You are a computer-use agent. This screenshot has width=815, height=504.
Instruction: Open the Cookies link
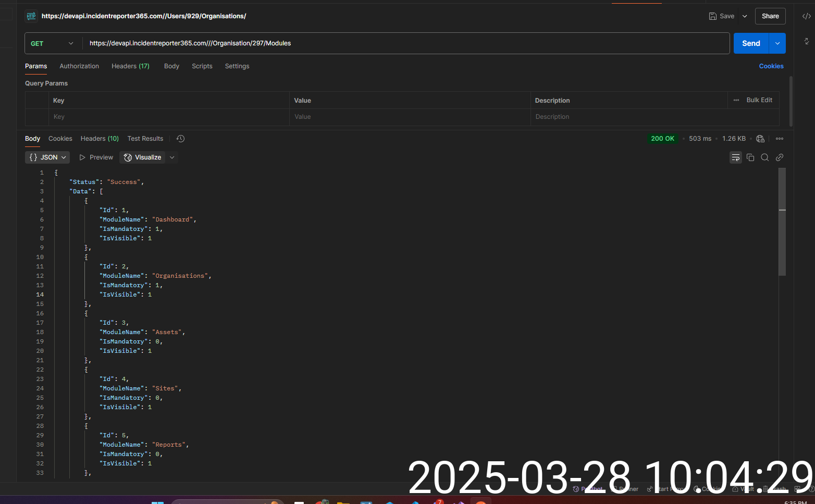pyautogui.click(x=771, y=66)
